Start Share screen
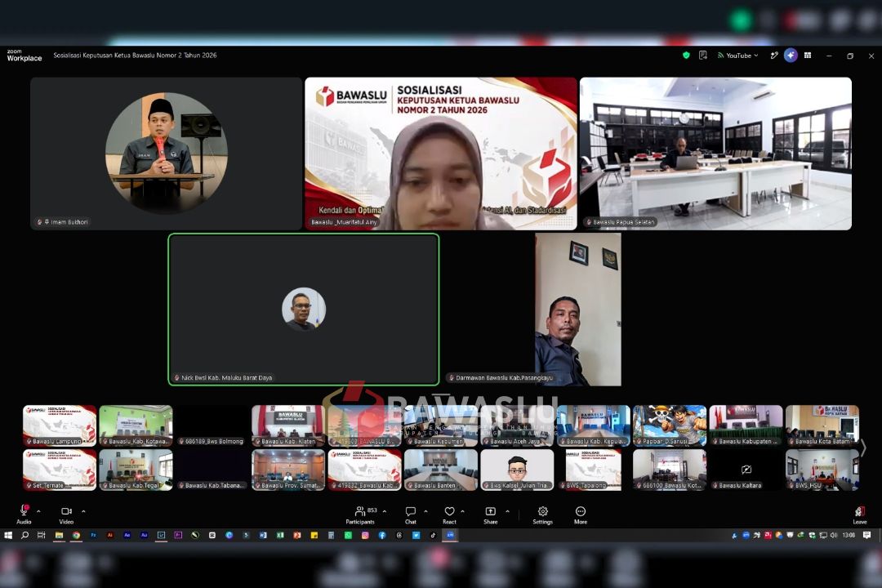This screenshot has height=588, width=882. tap(491, 514)
